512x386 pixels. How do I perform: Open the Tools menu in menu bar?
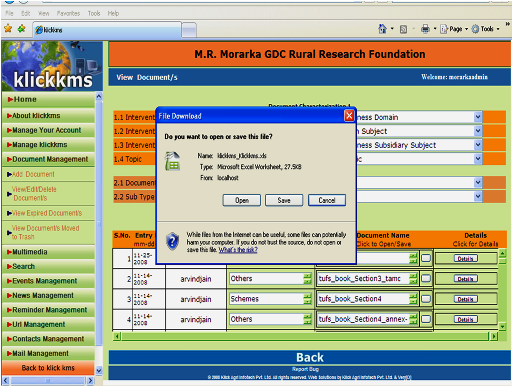point(94,13)
